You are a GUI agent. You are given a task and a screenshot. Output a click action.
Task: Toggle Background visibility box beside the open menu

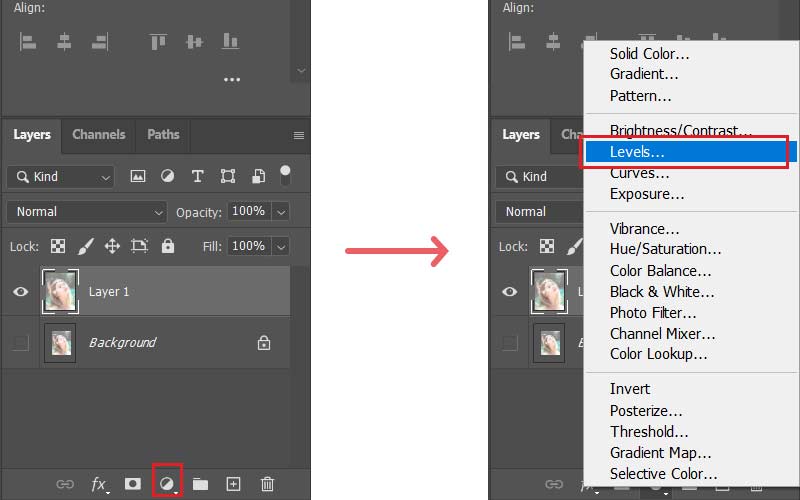click(510, 342)
